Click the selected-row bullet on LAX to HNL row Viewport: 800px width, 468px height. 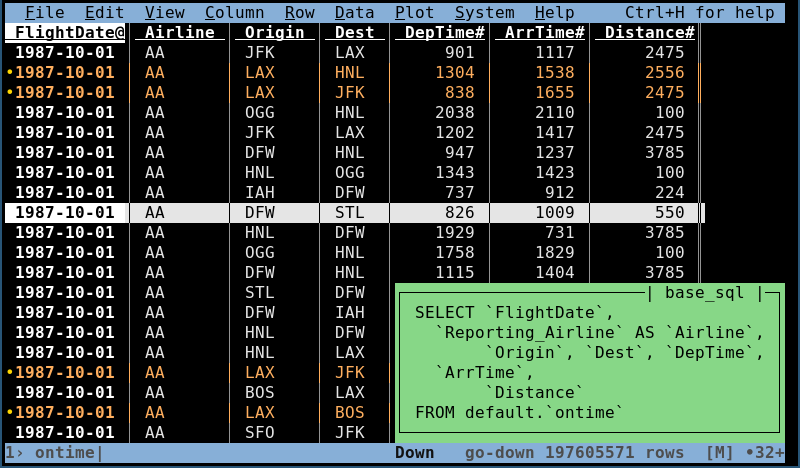tap(10, 72)
